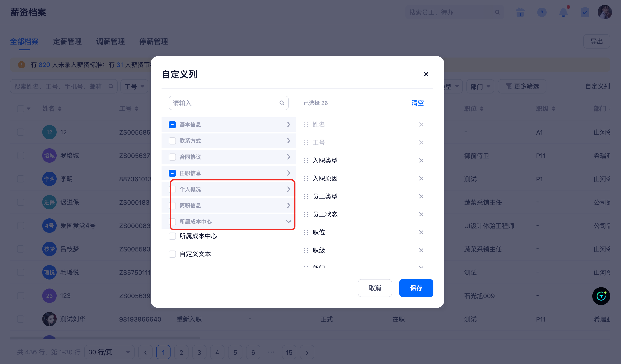Expand 合同协议 group chevron

288,157
